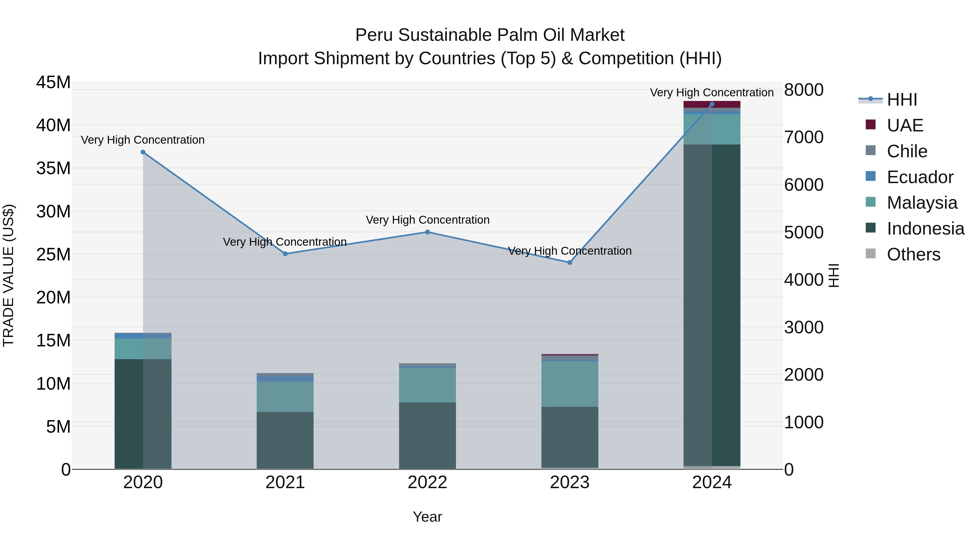
Task: Toggle the Ecuador legend entry
Action: [x=909, y=177]
